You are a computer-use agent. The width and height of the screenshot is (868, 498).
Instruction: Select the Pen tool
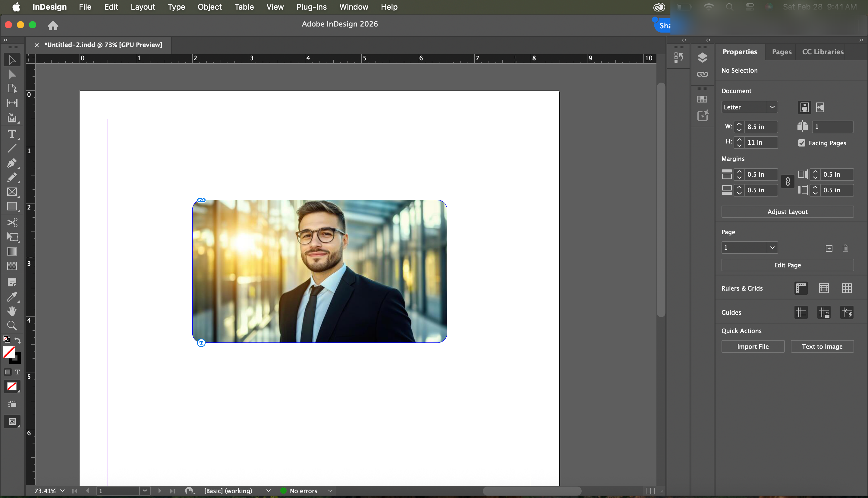click(x=12, y=163)
